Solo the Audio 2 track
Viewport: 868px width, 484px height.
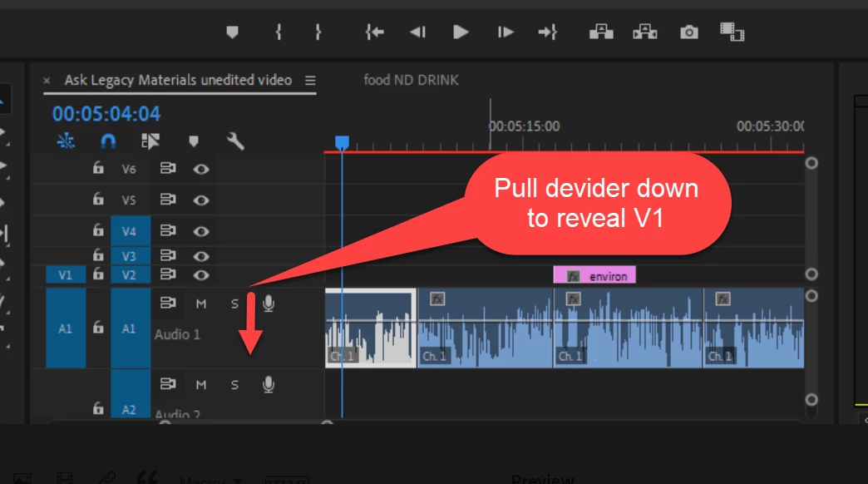pyautogui.click(x=234, y=385)
